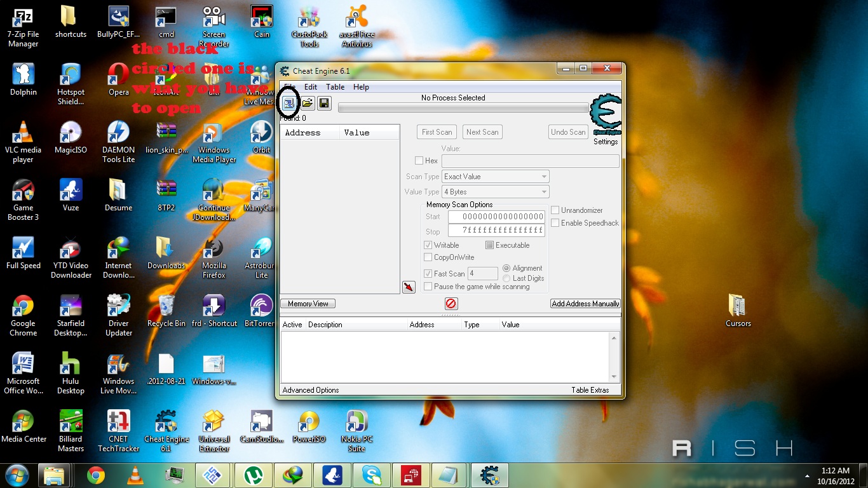This screenshot has width=868, height=488.
Task: Open the Edit menu
Action: pos(311,87)
